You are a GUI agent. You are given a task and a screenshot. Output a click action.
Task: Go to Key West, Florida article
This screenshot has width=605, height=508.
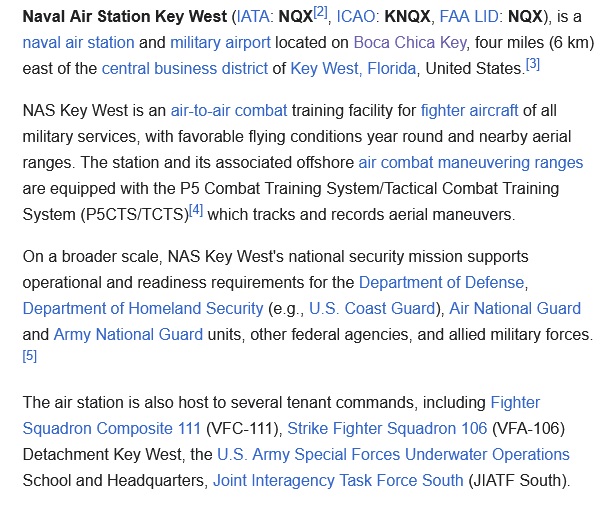tap(353, 69)
